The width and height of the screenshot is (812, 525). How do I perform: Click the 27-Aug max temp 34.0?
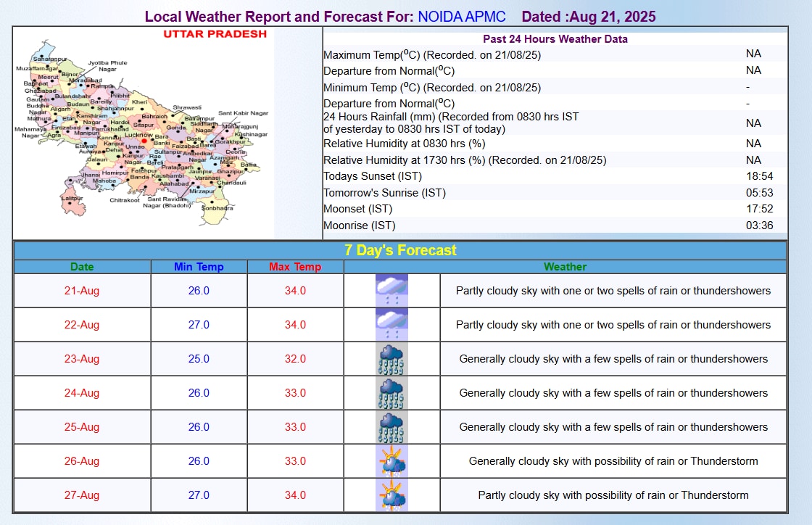tap(295, 495)
